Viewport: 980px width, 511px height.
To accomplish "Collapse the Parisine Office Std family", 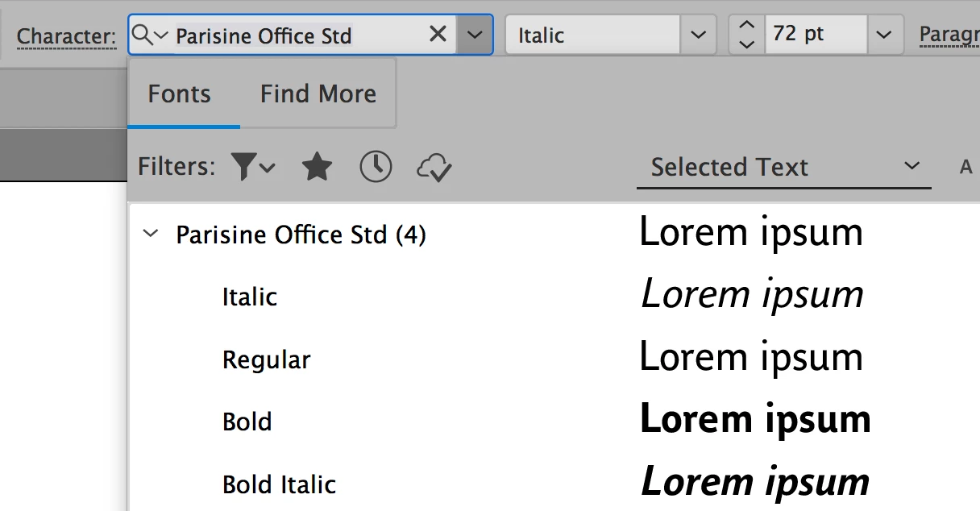I will click(150, 235).
